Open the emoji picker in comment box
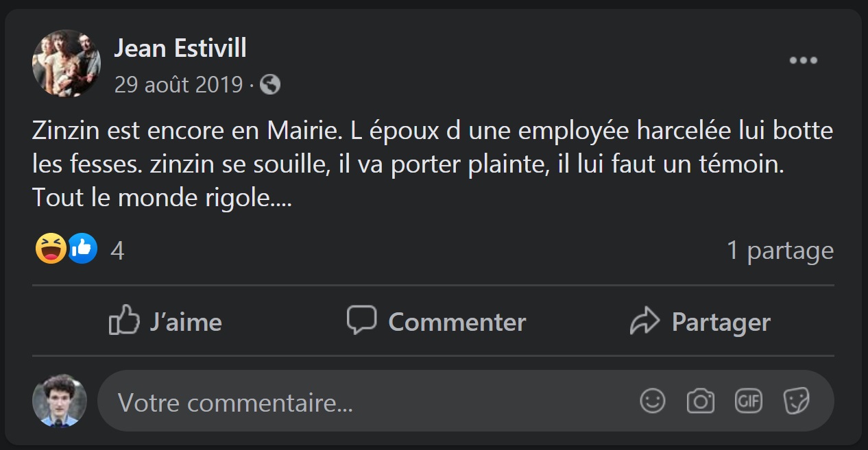The height and width of the screenshot is (450, 868). coord(652,401)
